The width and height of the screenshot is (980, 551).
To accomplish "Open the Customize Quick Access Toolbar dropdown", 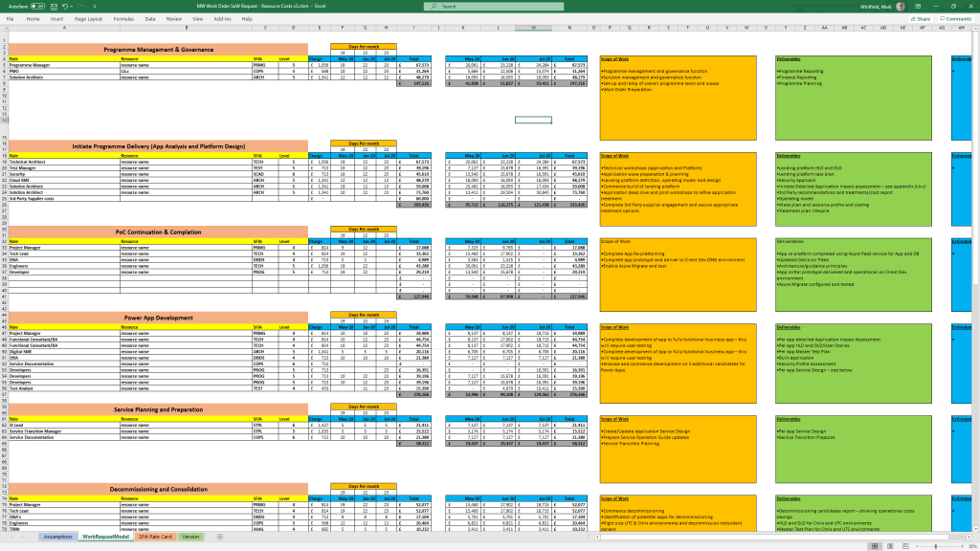I will (x=95, y=6).
